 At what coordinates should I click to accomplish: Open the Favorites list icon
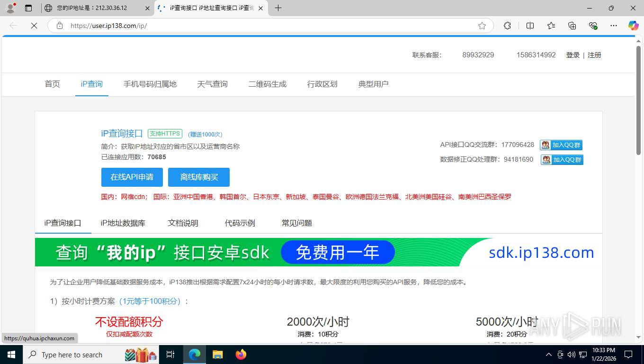551,26
